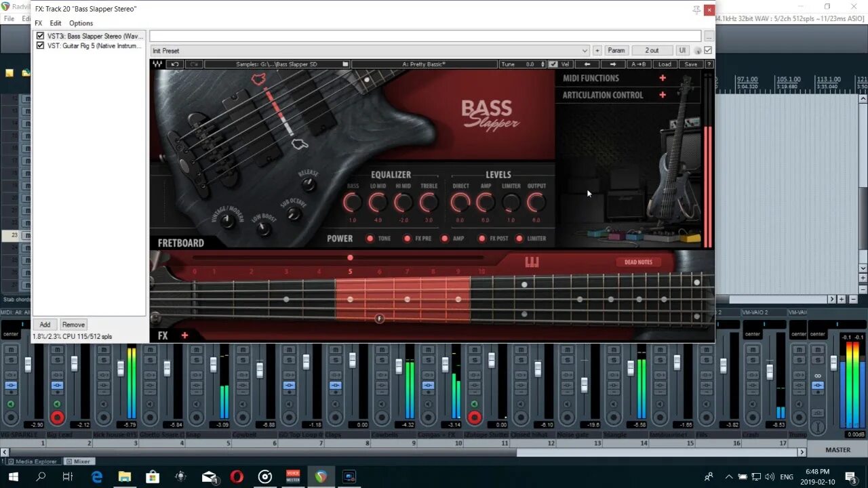Switch to the Media Explorer tab
The image size is (868, 488).
[x=33, y=462]
